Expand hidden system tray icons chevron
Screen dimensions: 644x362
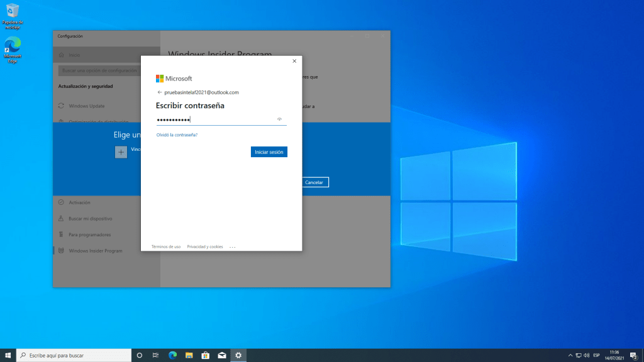[570, 355]
